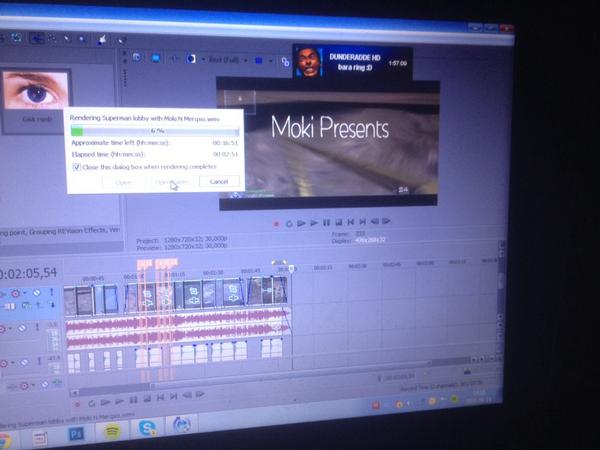Go to Start in timeline transport bar
Screen dimensions: 600x450
coord(160,397)
